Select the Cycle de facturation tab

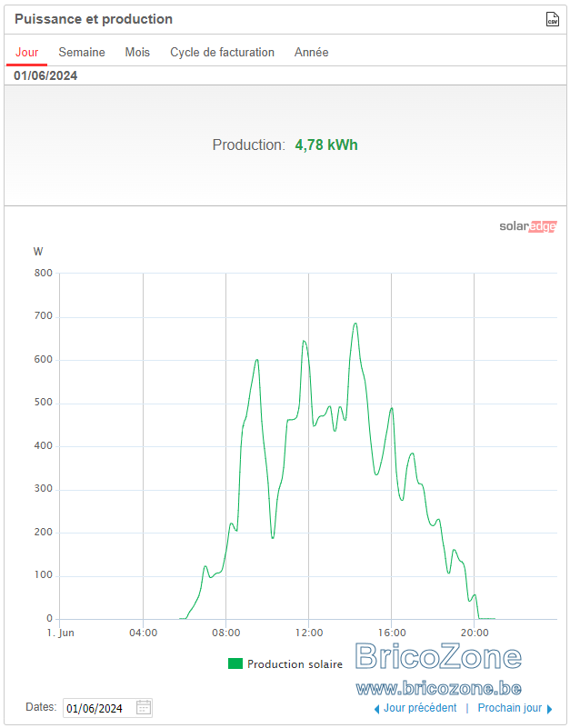point(222,52)
